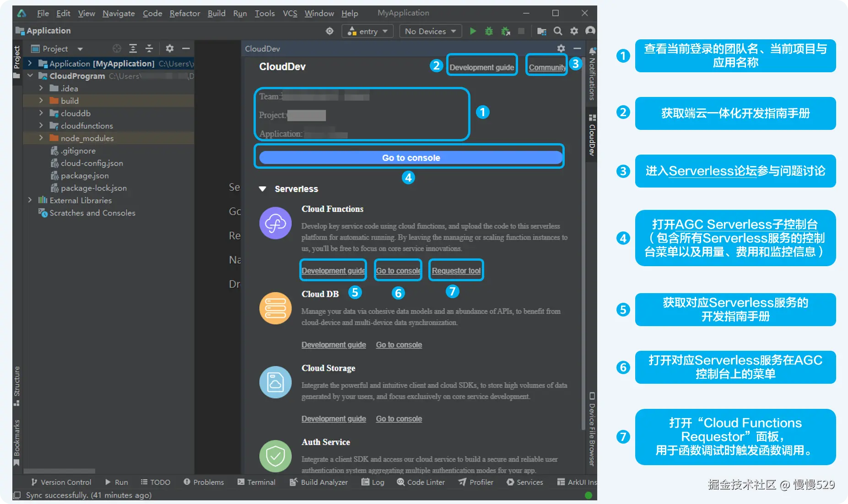Click the Auth Service green shield icon
Image resolution: width=848 pixels, height=504 pixels.
point(275,456)
